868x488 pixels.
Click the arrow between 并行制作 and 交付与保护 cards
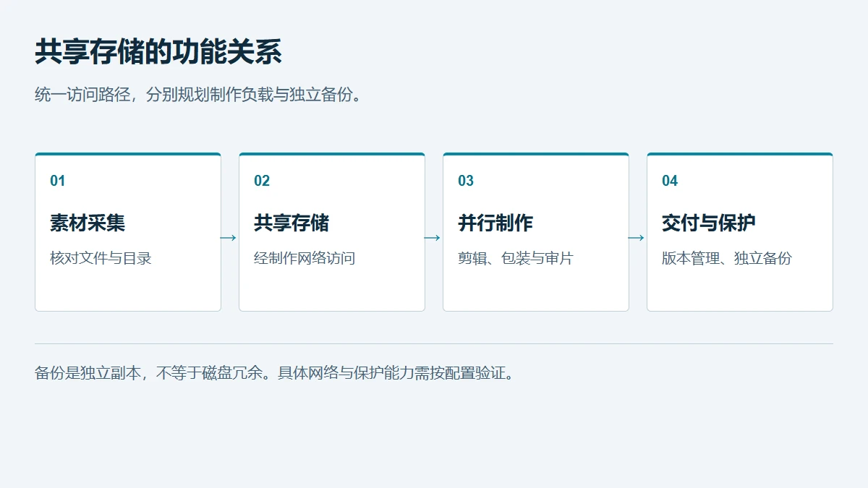point(637,238)
